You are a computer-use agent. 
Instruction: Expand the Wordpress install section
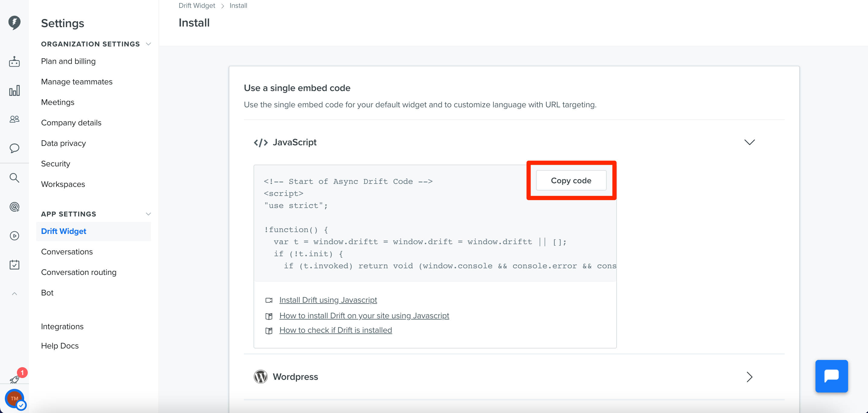click(x=749, y=377)
